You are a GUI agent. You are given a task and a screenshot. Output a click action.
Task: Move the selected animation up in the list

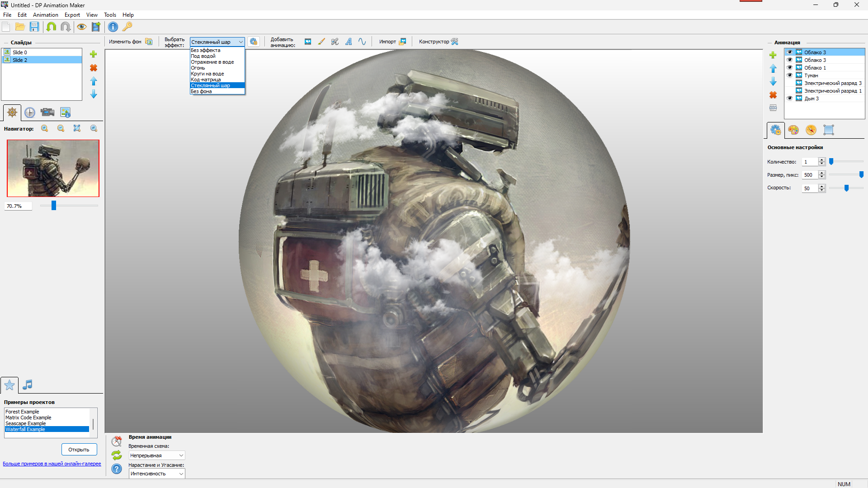773,69
